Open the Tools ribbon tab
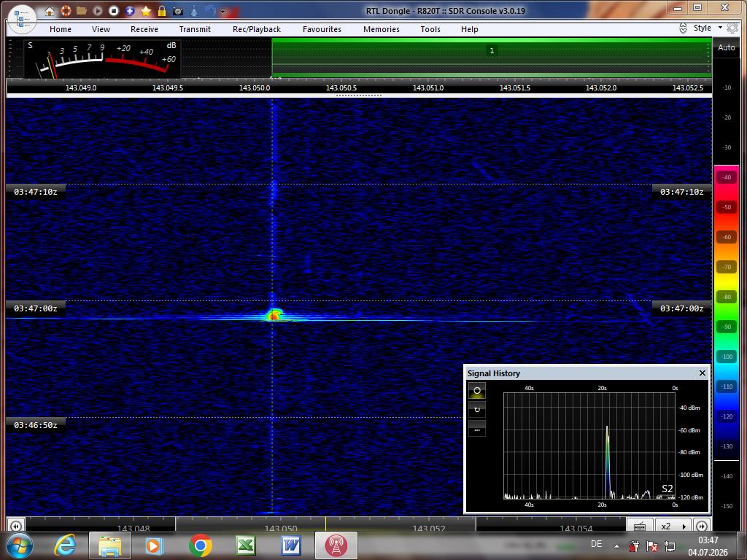 pos(430,29)
